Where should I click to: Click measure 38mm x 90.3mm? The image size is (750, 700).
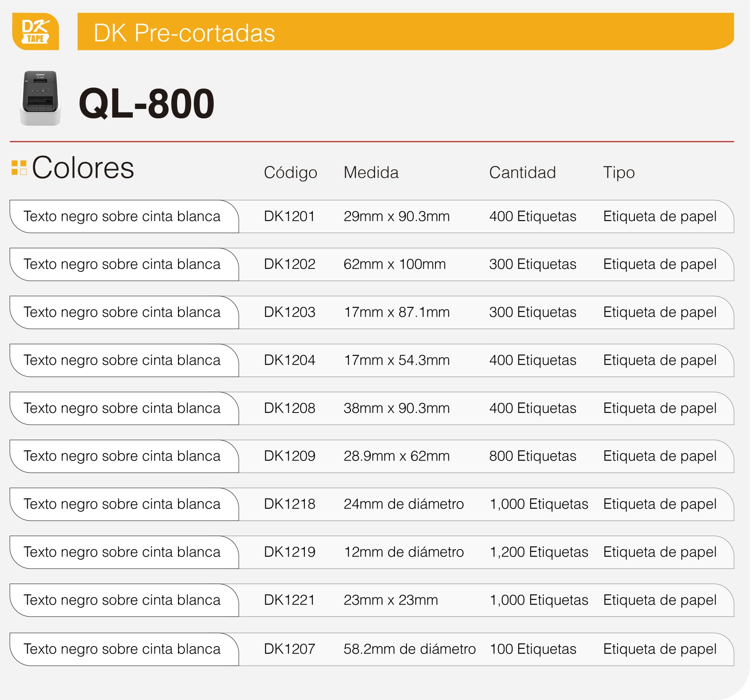pyautogui.click(x=397, y=409)
